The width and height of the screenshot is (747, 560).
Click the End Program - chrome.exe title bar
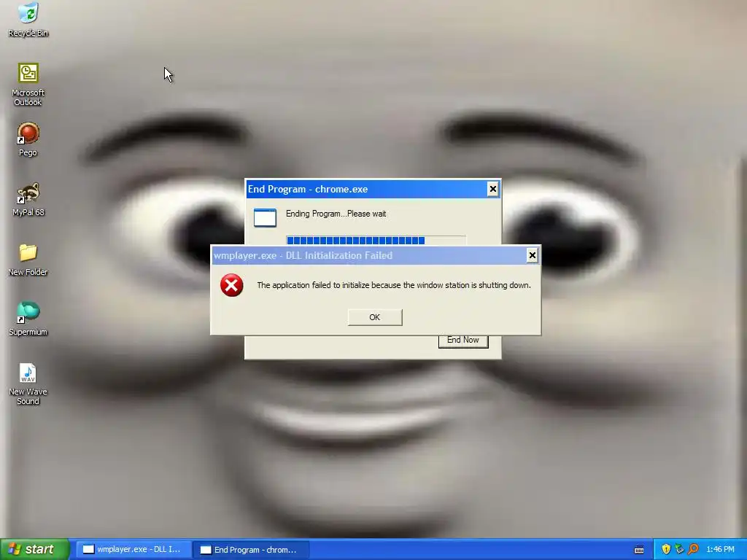[373, 189]
